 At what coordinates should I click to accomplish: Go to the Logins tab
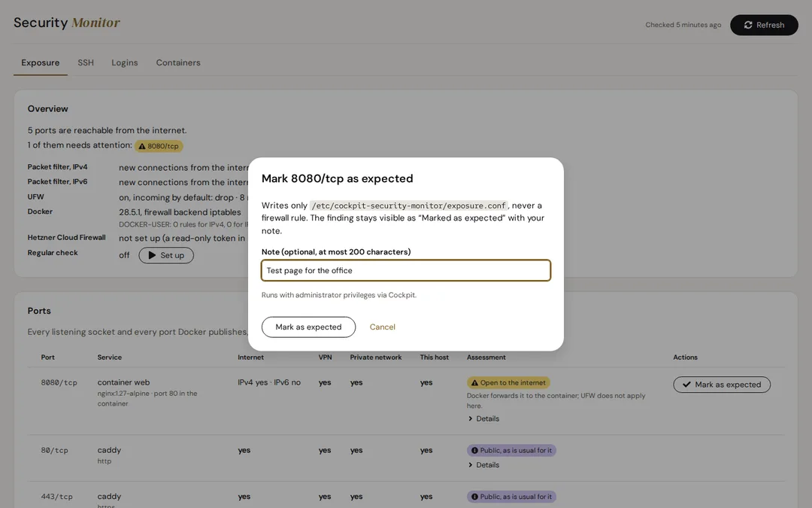tap(125, 62)
